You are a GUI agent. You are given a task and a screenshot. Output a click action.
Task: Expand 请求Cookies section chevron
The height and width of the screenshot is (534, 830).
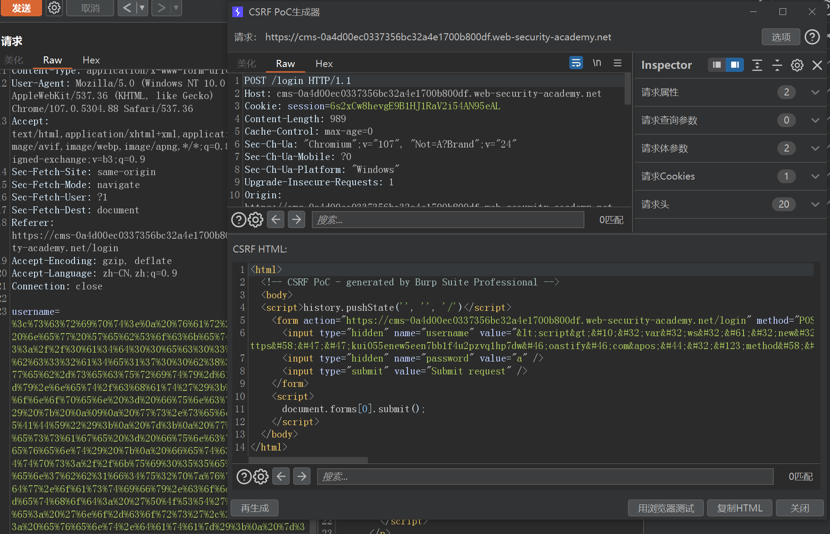815,177
